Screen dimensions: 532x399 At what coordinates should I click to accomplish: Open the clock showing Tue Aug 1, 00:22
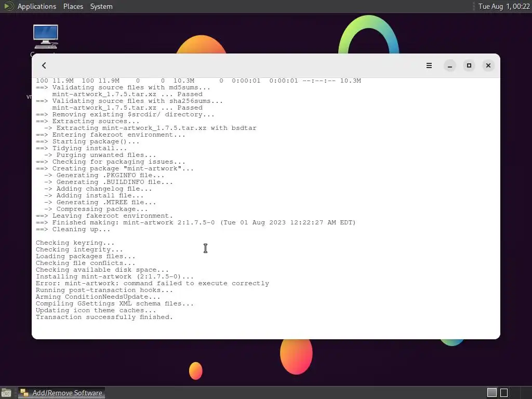504,6
